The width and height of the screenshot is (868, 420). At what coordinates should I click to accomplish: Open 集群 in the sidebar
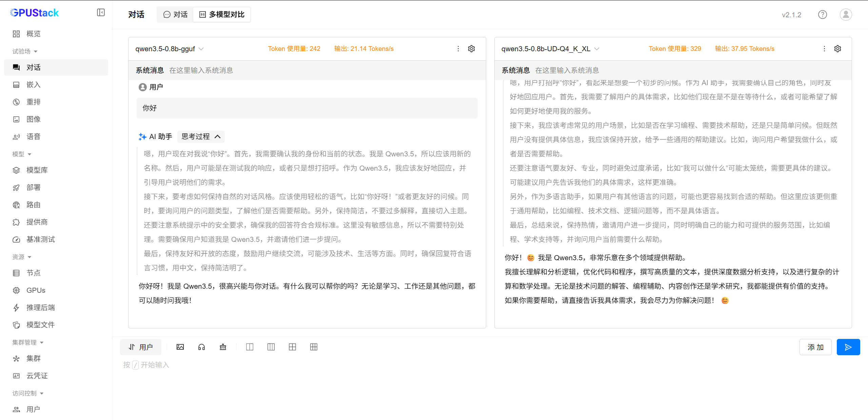click(x=56, y=358)
